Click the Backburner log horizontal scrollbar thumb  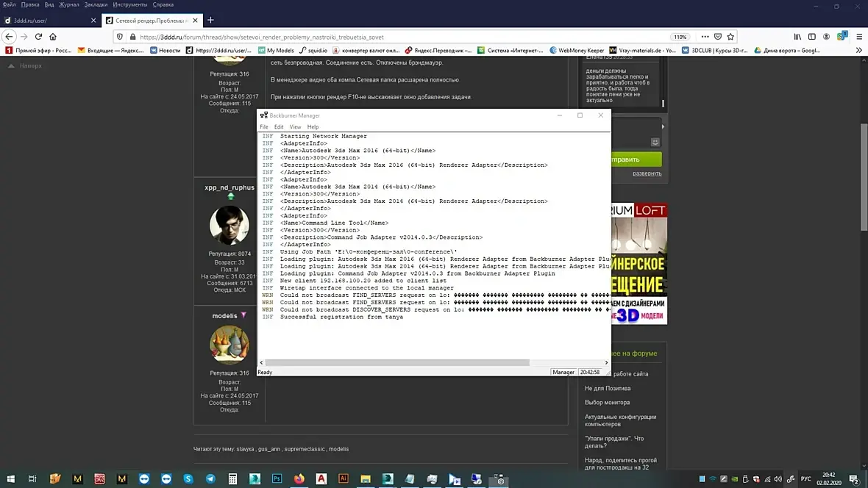pyautogui.click(x=397, y=362)
